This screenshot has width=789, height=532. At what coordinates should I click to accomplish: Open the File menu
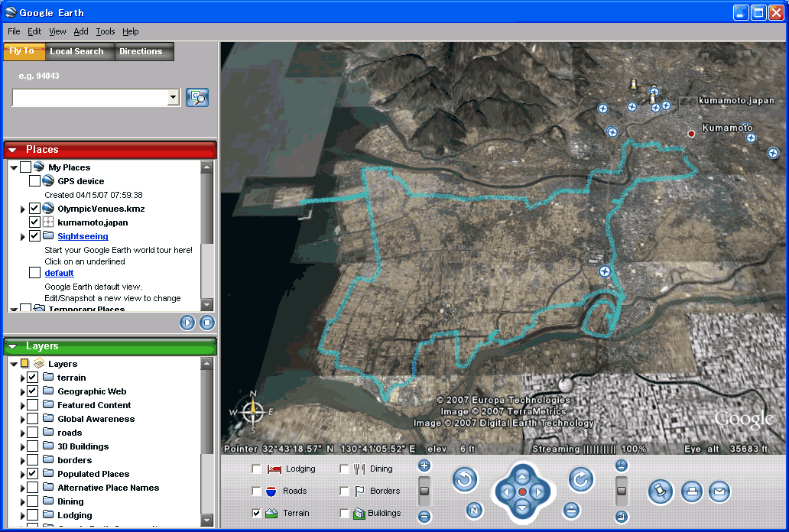pos(14,31)
